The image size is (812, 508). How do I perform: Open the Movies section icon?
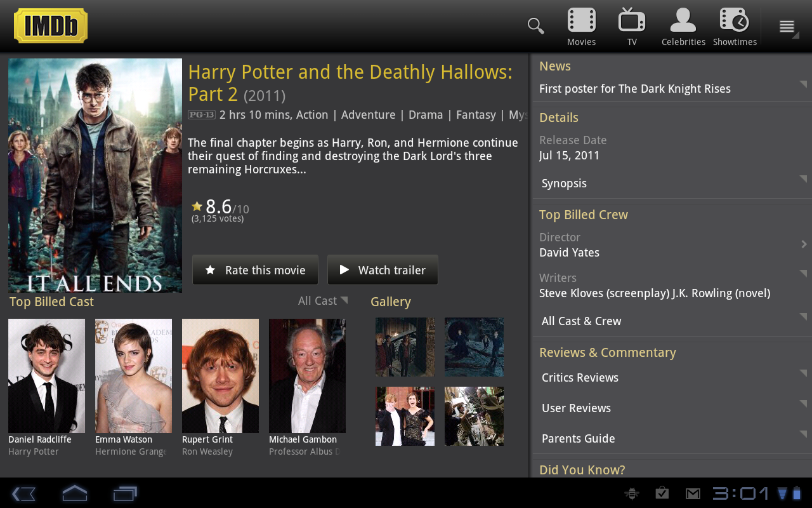coord(581,27)
